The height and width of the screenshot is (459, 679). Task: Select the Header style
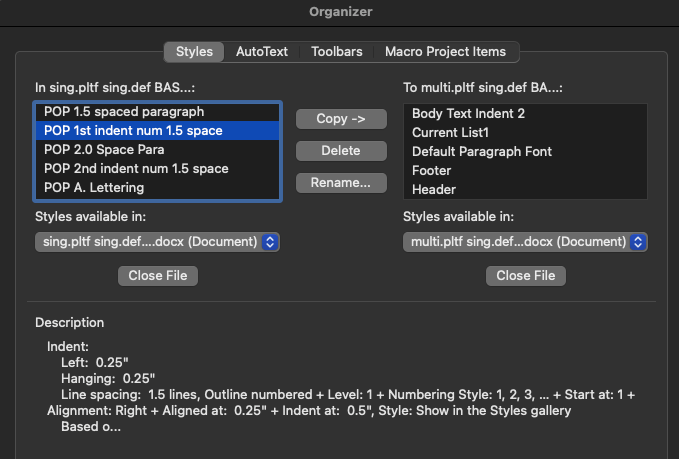[525, 190]
